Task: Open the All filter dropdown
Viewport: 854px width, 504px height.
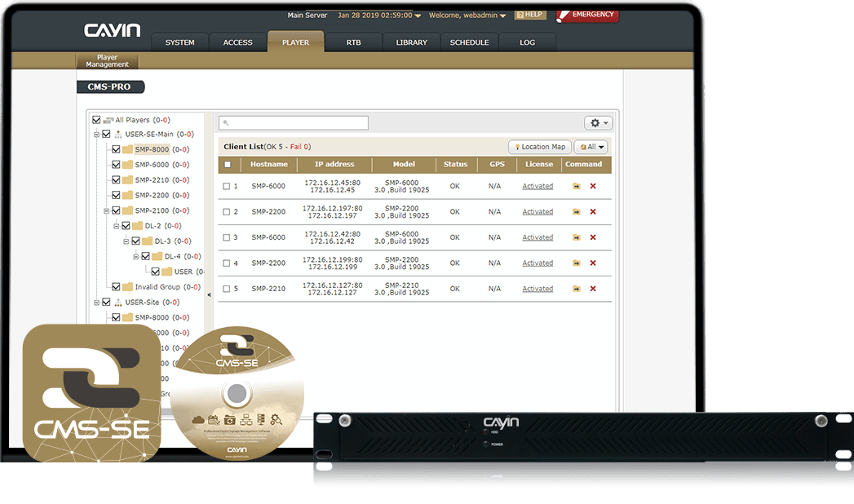Action: [591, 147]
